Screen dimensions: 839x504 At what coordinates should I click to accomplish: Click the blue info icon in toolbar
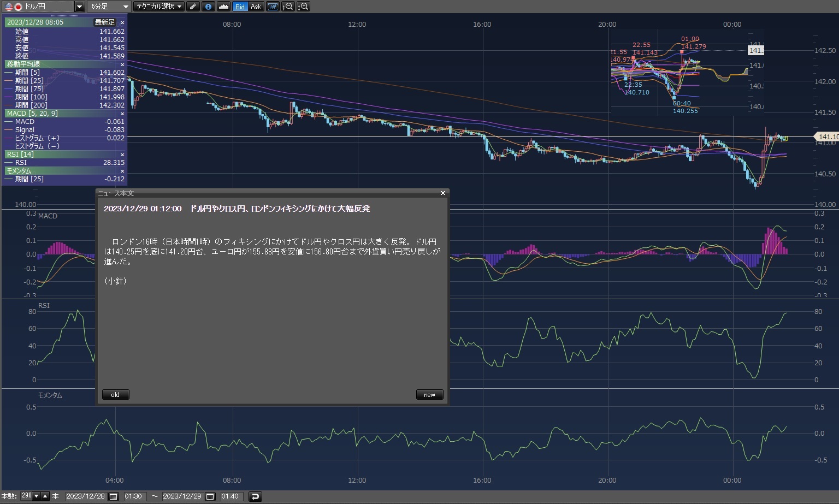click(x=208, y=7)
